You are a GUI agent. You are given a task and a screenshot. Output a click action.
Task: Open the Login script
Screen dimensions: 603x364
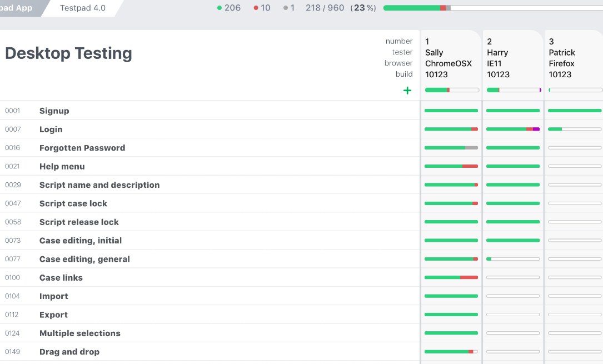coord(51,129)
